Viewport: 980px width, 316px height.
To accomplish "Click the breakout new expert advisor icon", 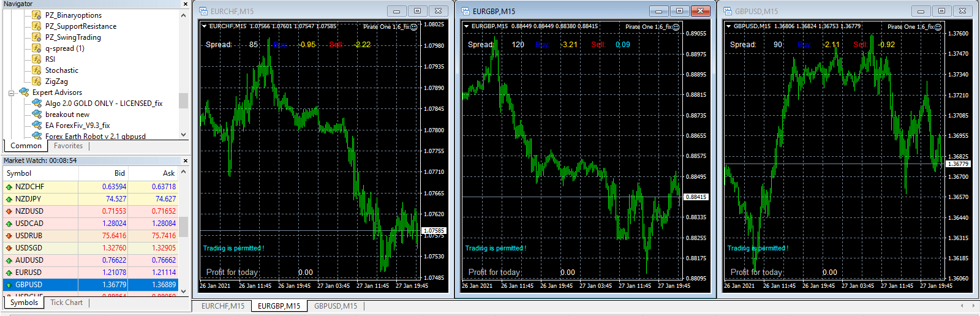I will (37, 115).
